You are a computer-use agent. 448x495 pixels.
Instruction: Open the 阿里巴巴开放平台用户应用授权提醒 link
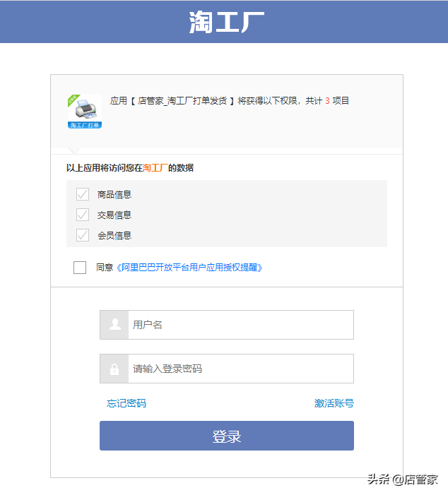coord(189,268)
